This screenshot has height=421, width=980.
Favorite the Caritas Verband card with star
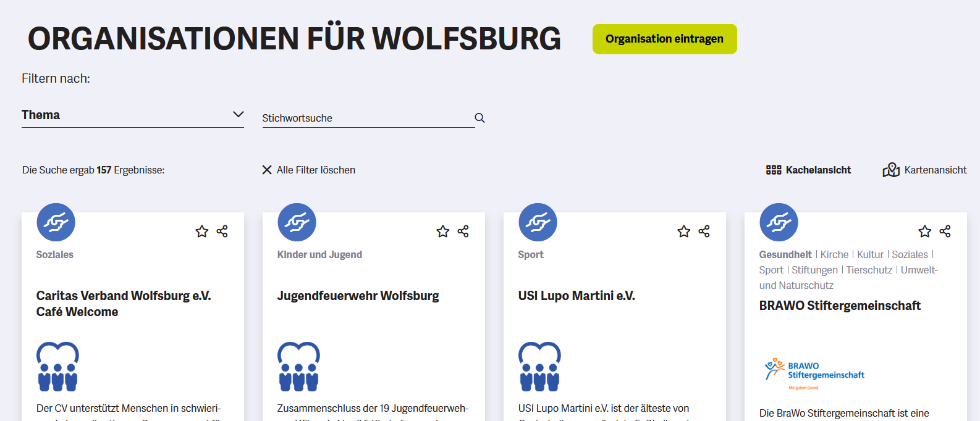click(x=202, y=231)
